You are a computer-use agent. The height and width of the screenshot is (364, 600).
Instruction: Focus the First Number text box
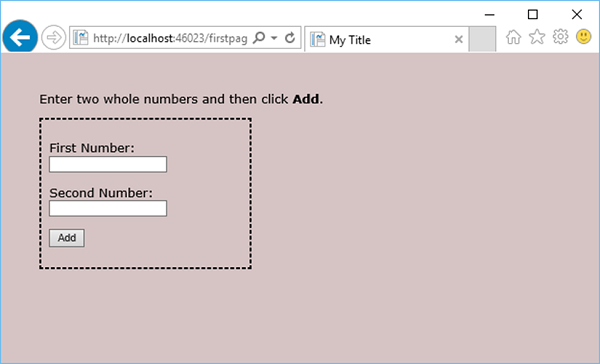108,164
